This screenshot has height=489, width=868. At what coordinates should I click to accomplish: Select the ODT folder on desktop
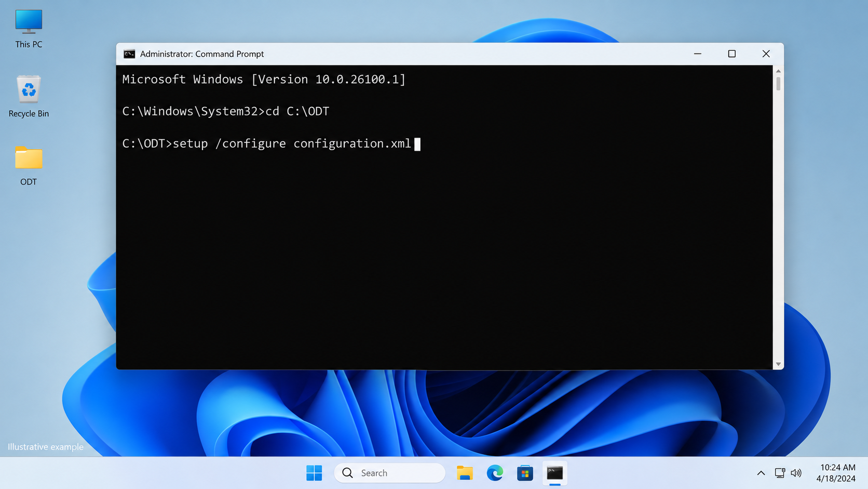pyautogui.click(x=29, y=166)
